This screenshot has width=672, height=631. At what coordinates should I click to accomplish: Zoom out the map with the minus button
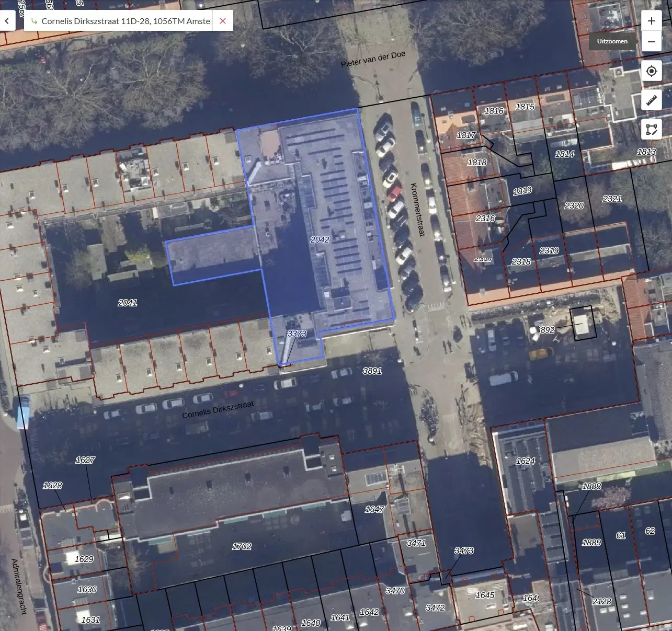651,41
